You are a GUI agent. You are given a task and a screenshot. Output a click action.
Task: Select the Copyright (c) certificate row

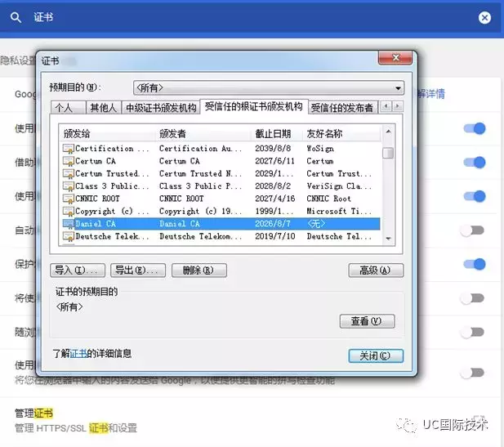click(221, 212)
